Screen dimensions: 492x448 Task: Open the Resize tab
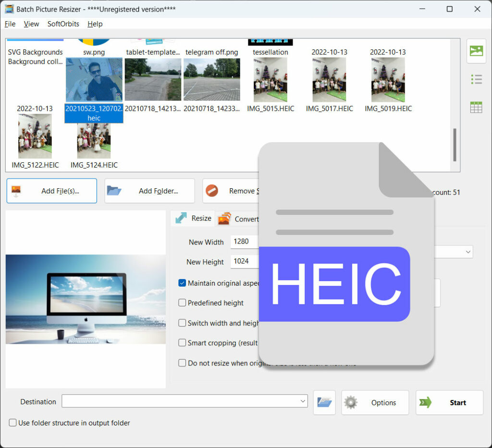pos(193,218)
